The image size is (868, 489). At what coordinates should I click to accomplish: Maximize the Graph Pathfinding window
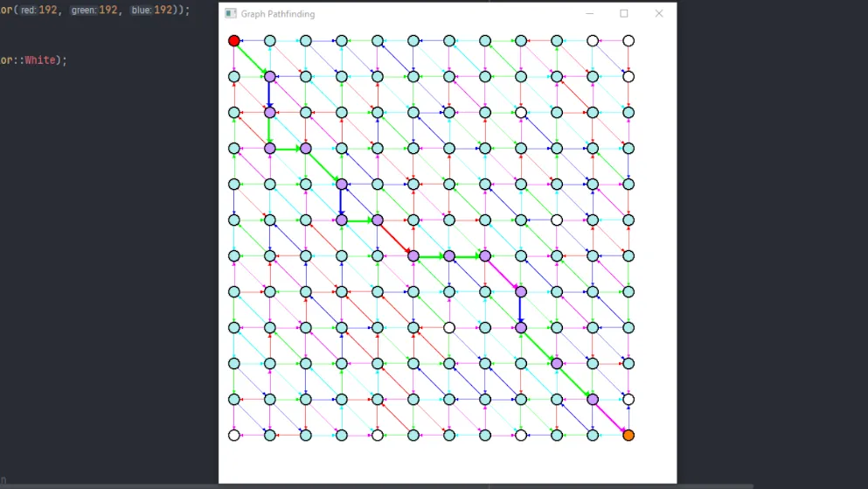point(624,14)
